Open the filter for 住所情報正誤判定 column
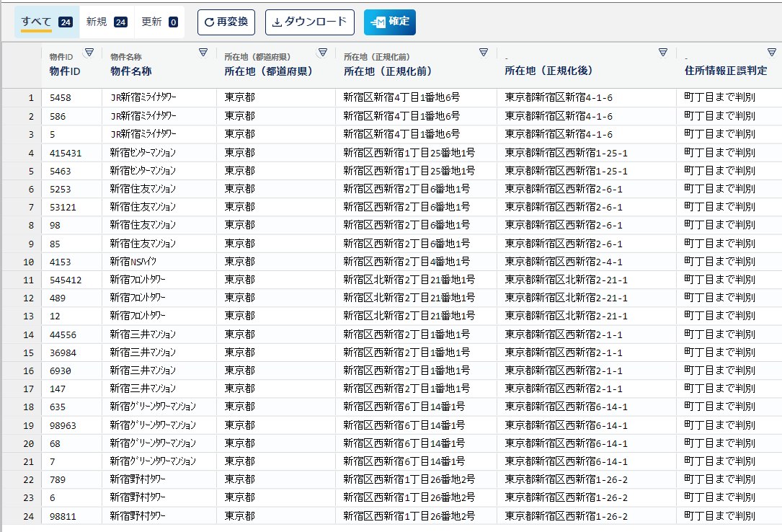The image size is (782, 532). click(770, 52)
